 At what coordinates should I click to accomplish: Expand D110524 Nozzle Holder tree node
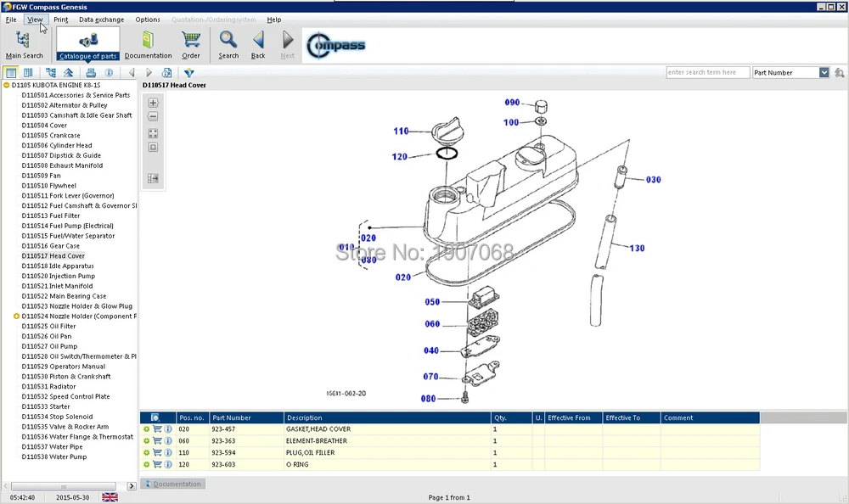click(x=17, y=316)
